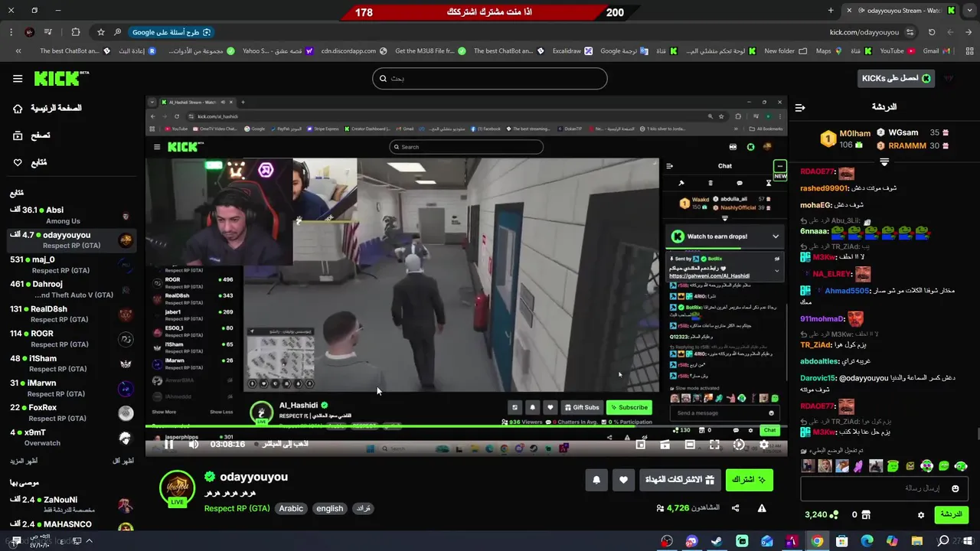Open Steam from the taskbar
The image size is (980, 551).
717,541
